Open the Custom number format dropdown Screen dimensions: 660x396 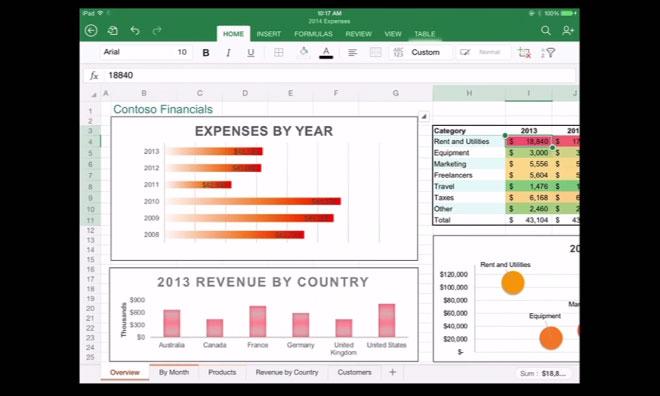pyautogui.click(x=426, y=52)
